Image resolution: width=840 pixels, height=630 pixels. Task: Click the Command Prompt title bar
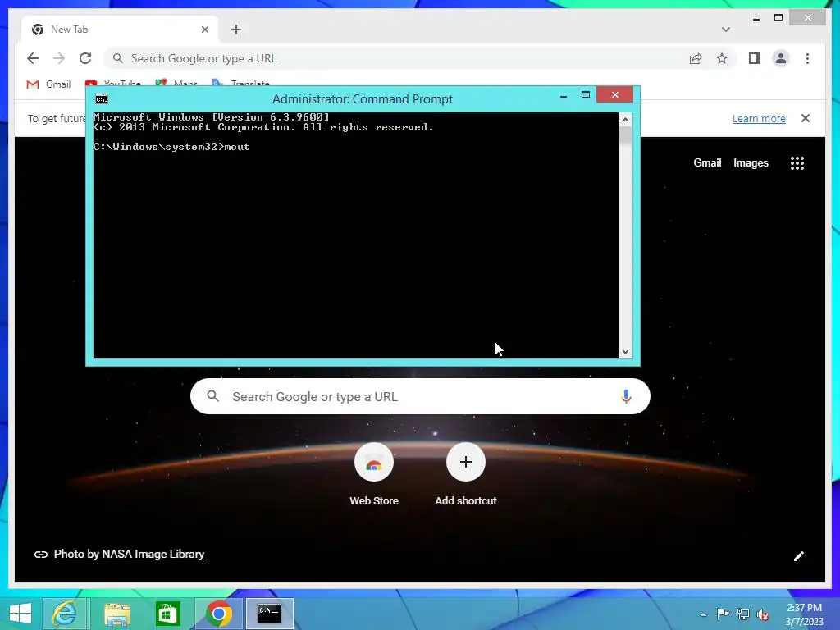[362, 99]
